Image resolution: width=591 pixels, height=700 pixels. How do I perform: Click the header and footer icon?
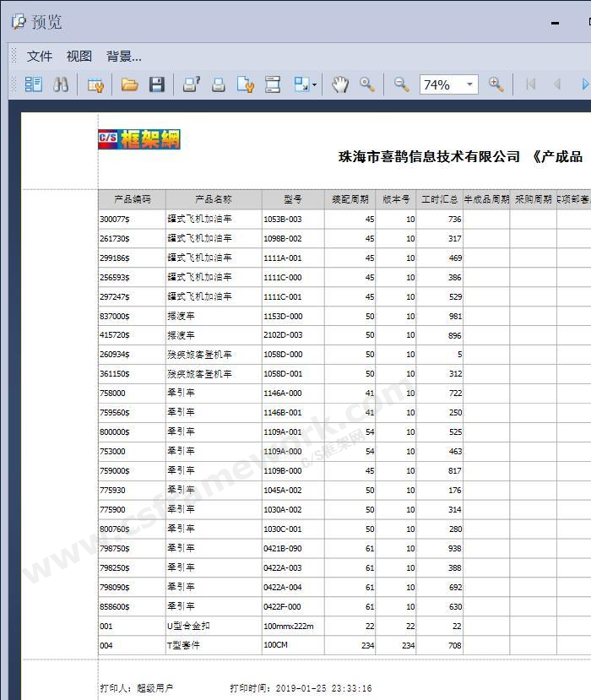click(x=272, y=84)
